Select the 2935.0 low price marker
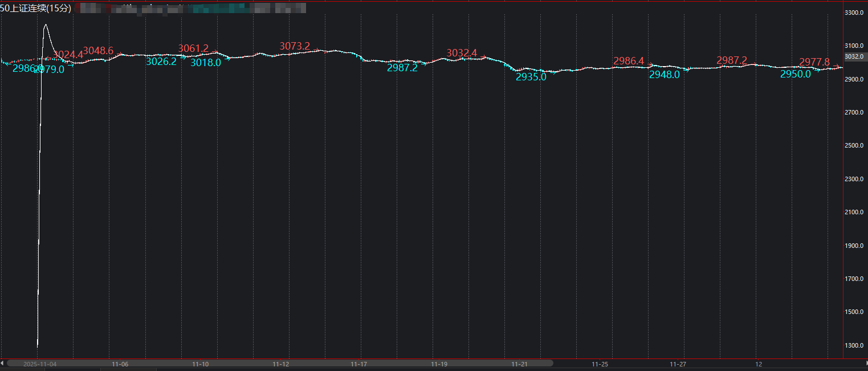 tap(531, 77)
